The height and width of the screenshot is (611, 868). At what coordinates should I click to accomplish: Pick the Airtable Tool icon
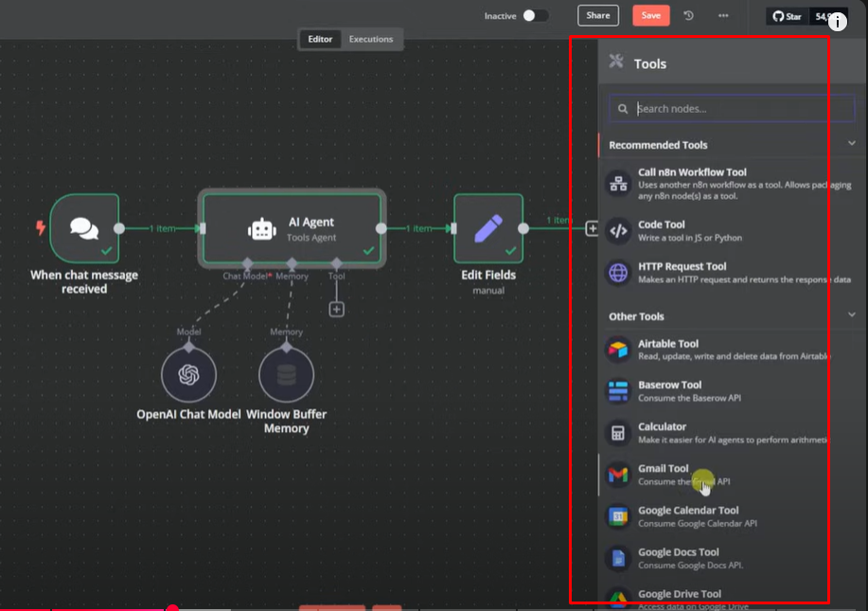point(618,350)
